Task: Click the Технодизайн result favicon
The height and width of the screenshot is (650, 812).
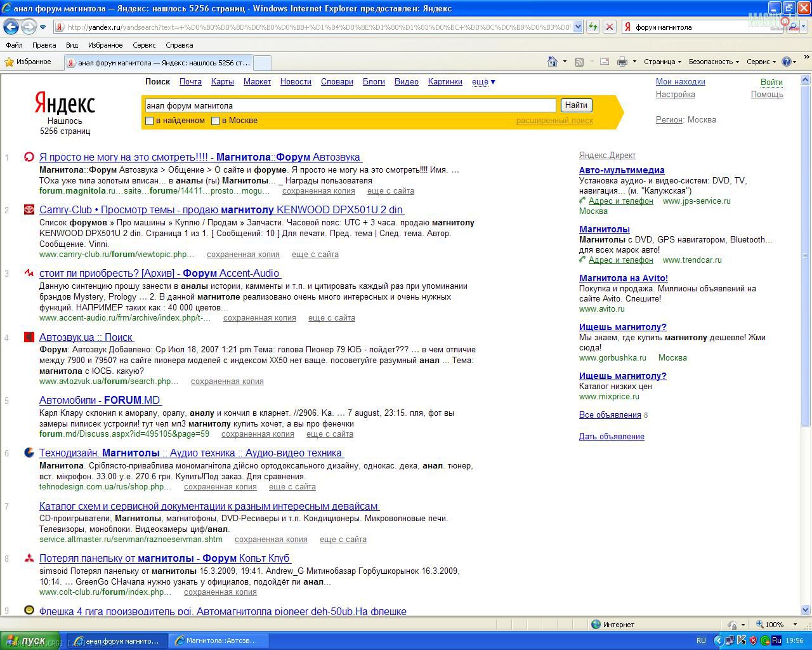Action: (29, 453)
